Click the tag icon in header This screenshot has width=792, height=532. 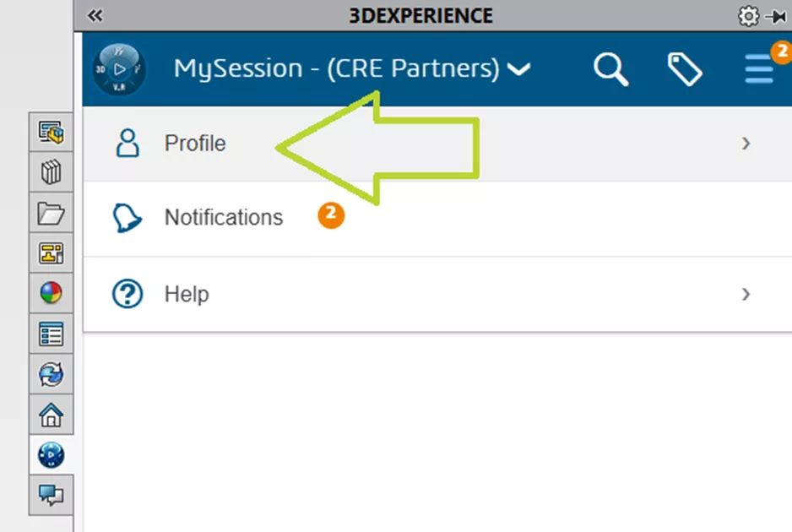pyautogui.click(x=685, y=69)
